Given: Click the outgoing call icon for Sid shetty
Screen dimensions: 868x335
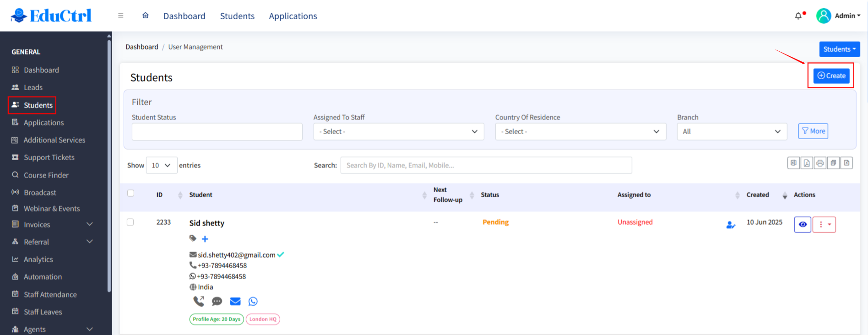Looking at the screenshot, I should [199, 301].
